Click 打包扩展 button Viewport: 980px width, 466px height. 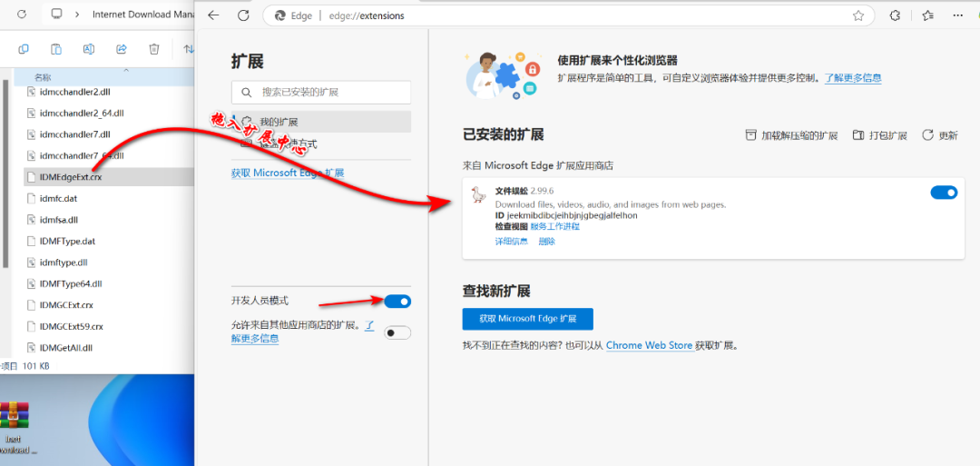pos(880,135)
